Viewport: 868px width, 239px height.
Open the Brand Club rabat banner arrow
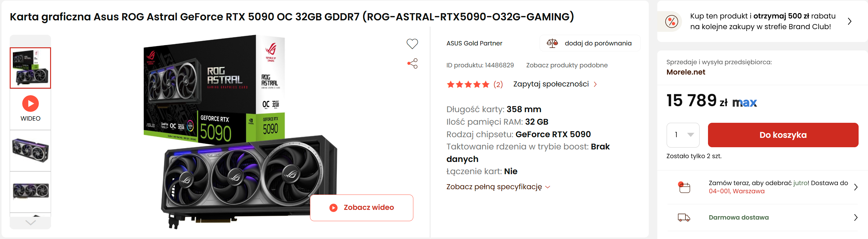click(x=850, y=22)
